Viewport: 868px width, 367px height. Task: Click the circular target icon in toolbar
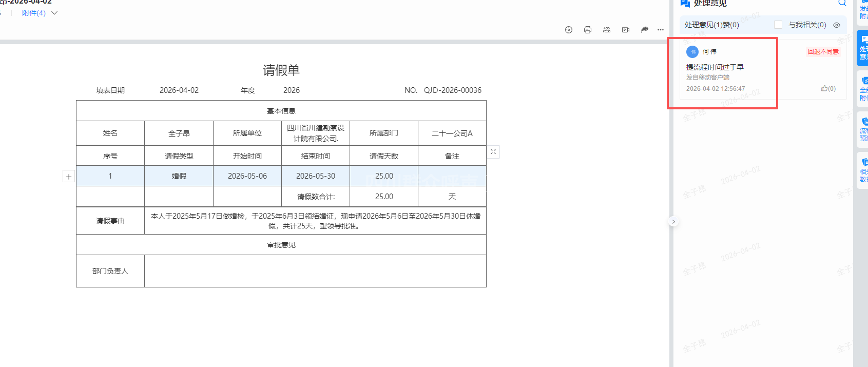pyautogui.click(x=569, y=30)
